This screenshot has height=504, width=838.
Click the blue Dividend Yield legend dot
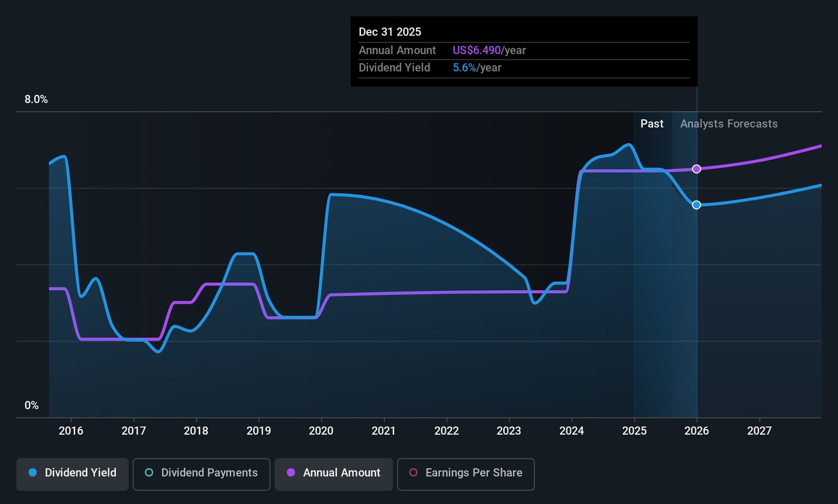pyautogui.click(x=33, y=473)
